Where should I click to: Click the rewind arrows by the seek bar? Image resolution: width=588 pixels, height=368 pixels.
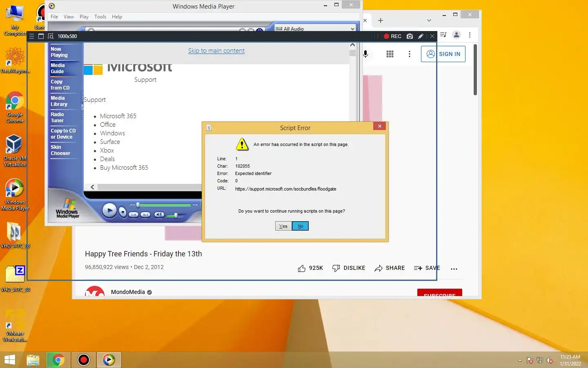click(x=132, y=205)
